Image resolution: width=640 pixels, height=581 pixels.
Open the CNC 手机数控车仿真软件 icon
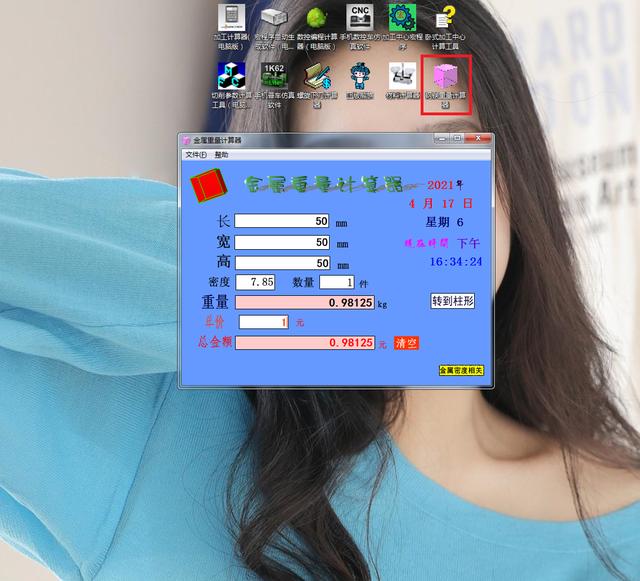point(360,19)
